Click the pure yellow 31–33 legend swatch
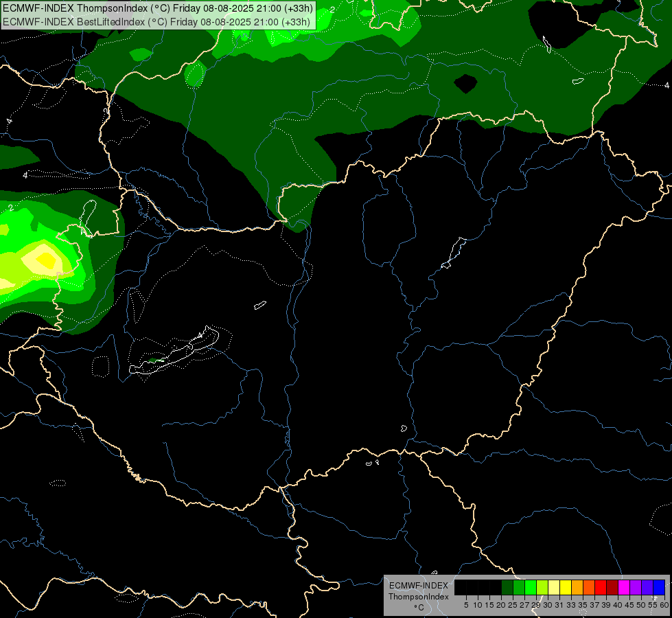 click(566, 587)
